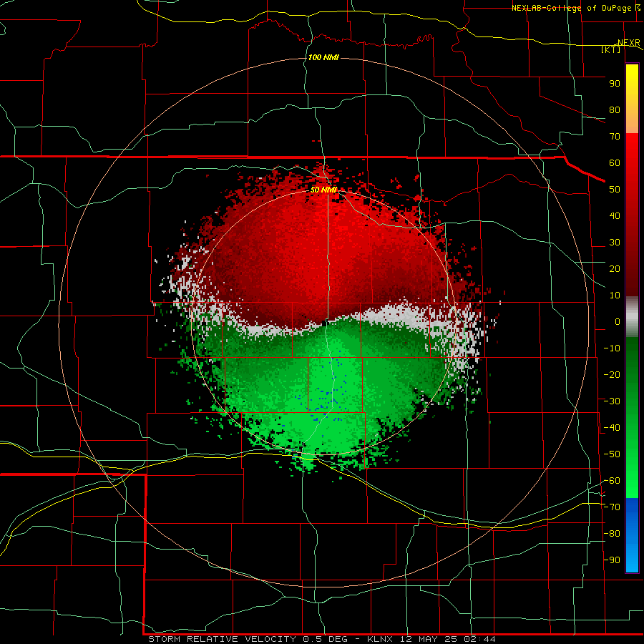Click the KLNX radar site identifier
Screen dimensions: 644x644
379,639
